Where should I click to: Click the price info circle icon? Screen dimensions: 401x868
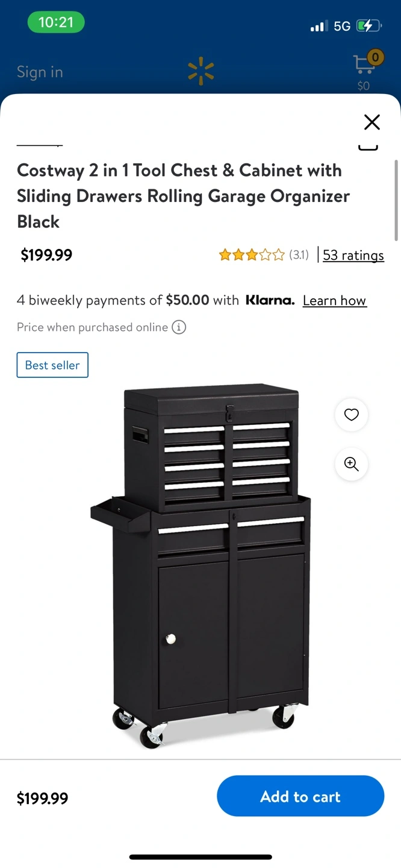(x=179, y=327)
